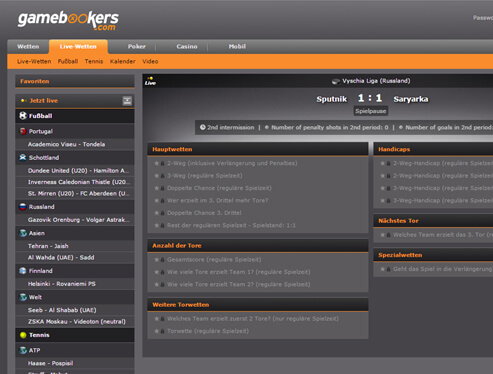Click the Portugal flag icon in the sidebar
Image resolution: width=493 pixels, height=374 pixels.
[x=23, y=131]
